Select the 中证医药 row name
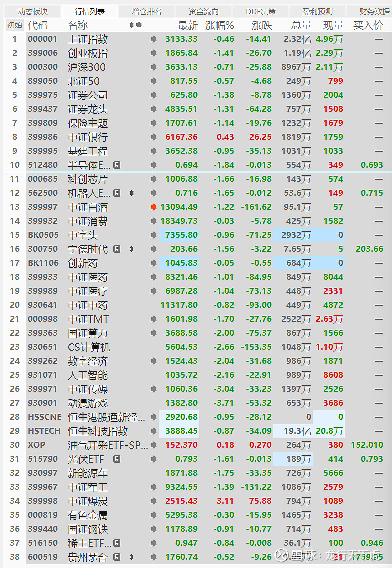The height and width of the screenshot is (568, 392). pyautogui.click(x=88, y=277)
